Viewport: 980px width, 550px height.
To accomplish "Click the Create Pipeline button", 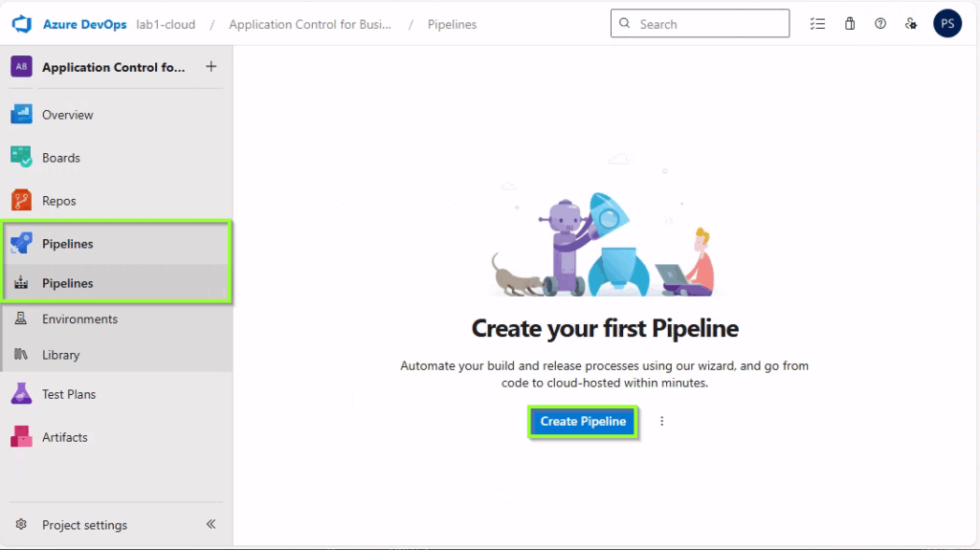I will pos(583,421).
